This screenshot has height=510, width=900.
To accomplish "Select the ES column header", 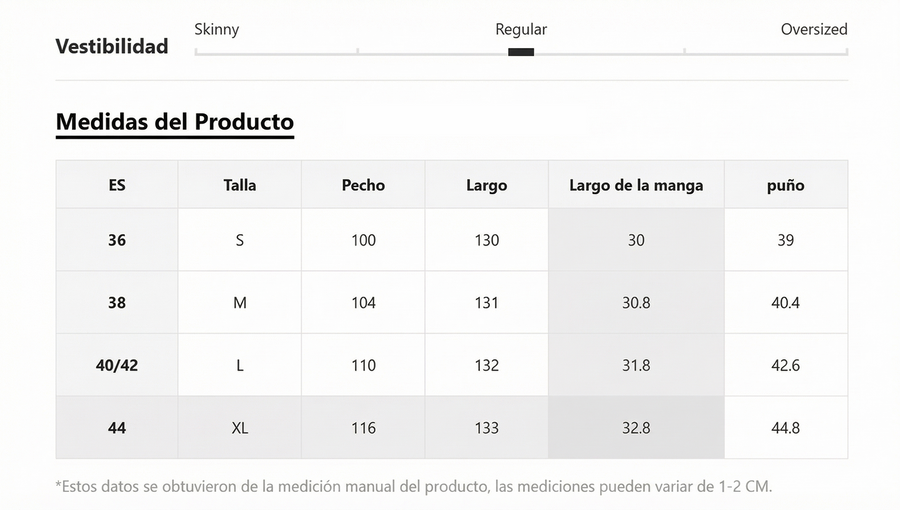I will [x=117, y=185].
